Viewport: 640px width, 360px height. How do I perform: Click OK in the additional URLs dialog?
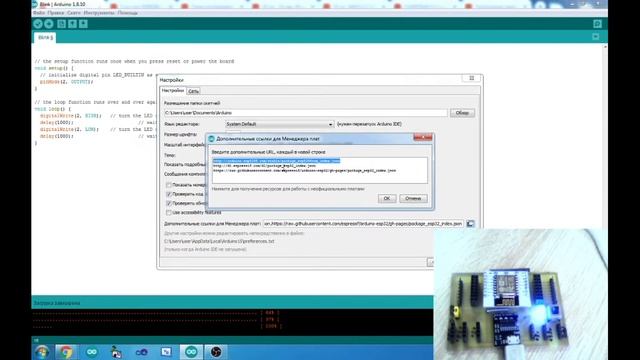tap(387, 198)
